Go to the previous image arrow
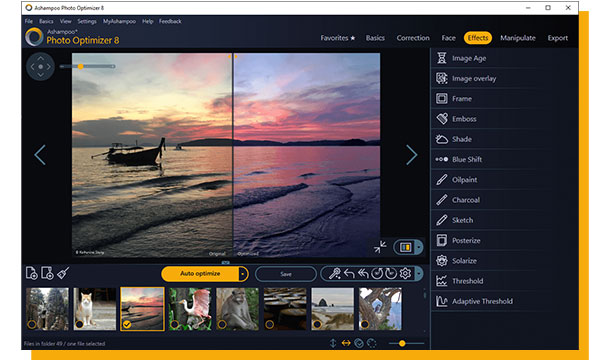 [40, 155]
